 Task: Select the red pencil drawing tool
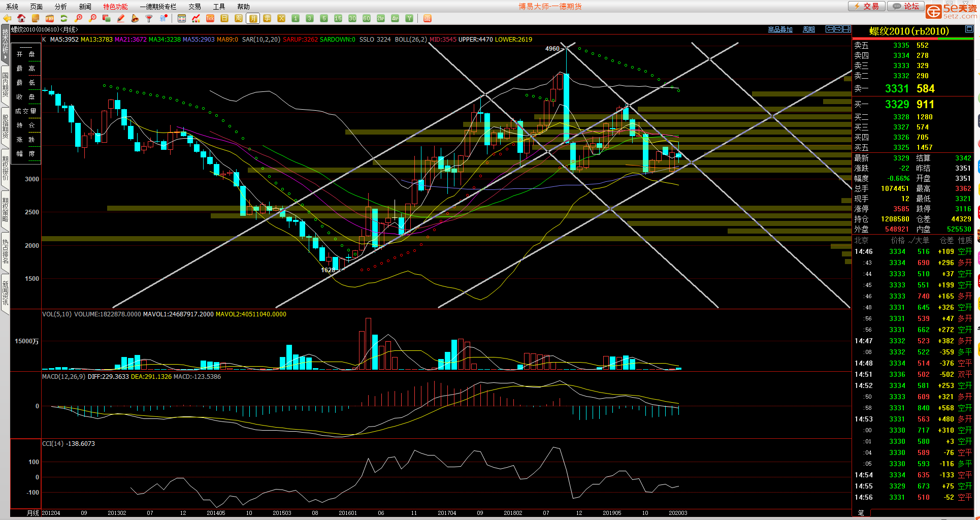click(x=120, y=18)
